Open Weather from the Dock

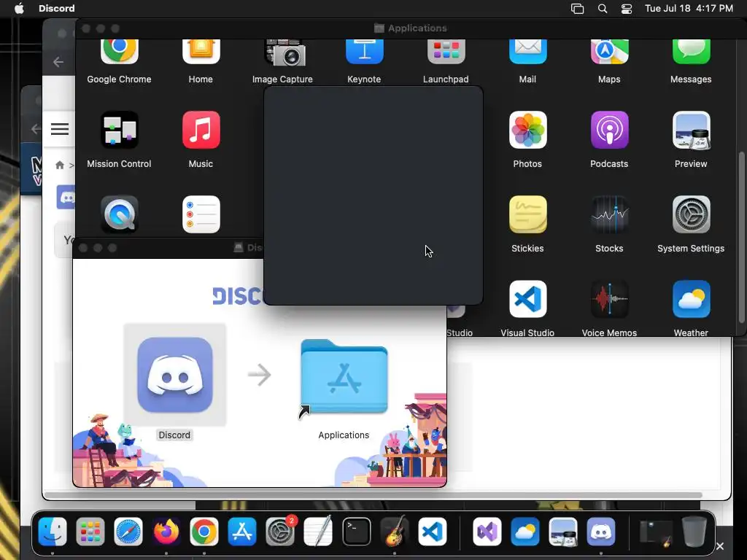click(525, 532)
